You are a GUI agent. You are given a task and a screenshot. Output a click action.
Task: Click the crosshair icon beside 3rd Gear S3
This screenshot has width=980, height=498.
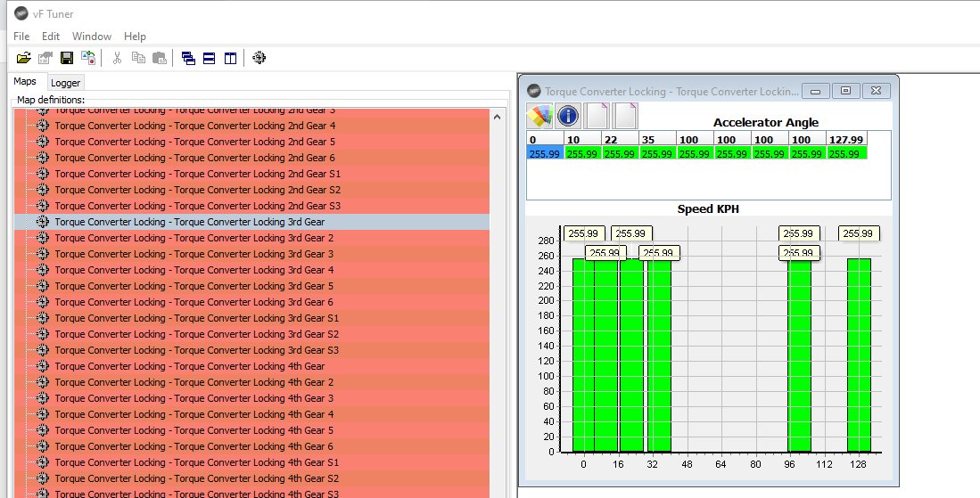pos(43,350)
